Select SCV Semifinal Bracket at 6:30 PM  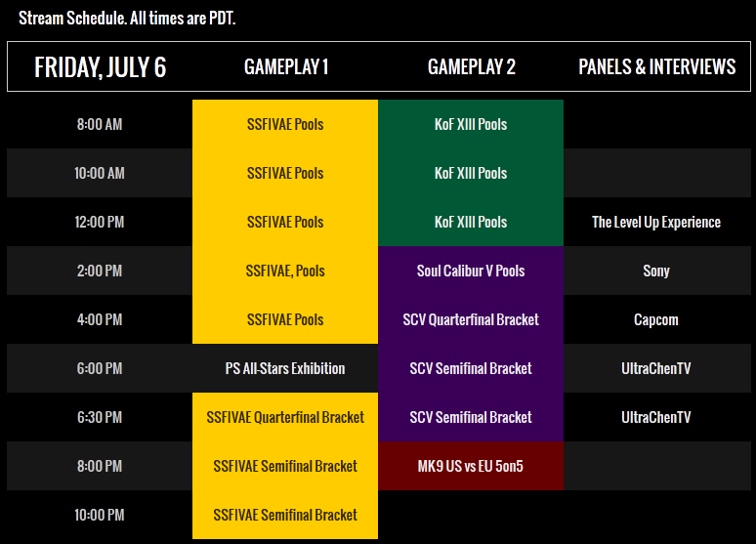pos(471,417)
